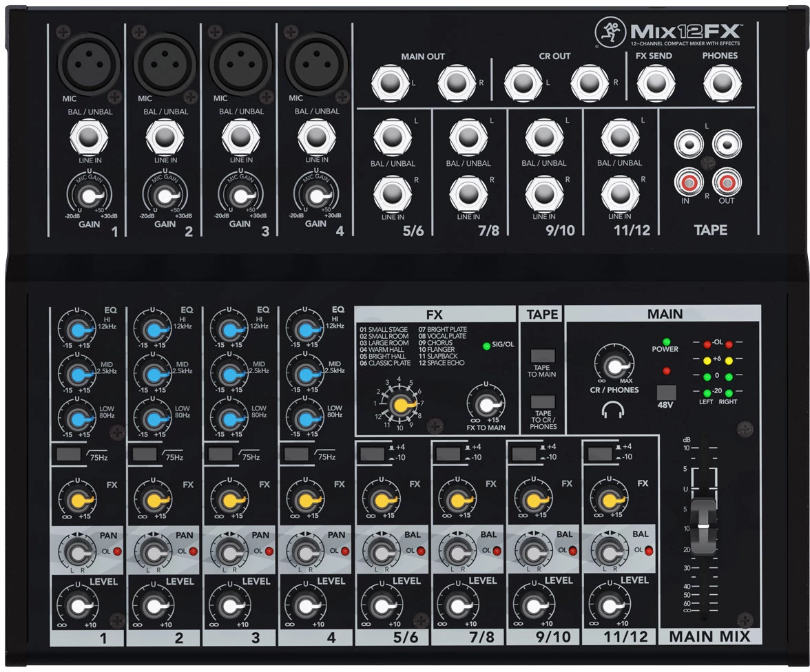Click the Mackie running man logo
The height and width of the screenshot is (672, 810).
pyautogui.click(x=607, y=32)
